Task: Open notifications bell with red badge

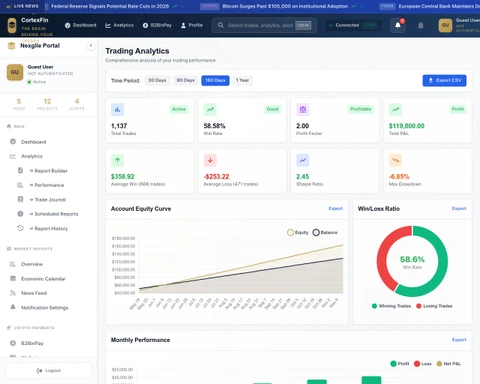Action: 398,25
